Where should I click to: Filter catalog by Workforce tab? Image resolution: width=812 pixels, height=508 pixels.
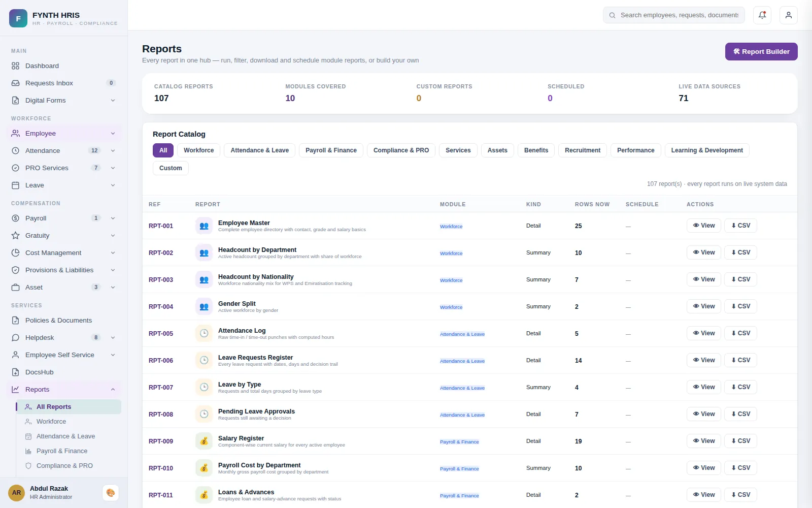tap(199, 150)
